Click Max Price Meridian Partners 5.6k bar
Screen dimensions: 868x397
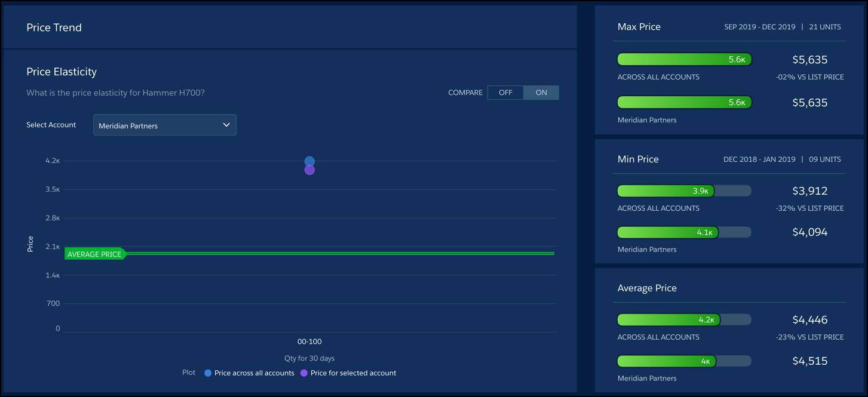coord(684,103)
